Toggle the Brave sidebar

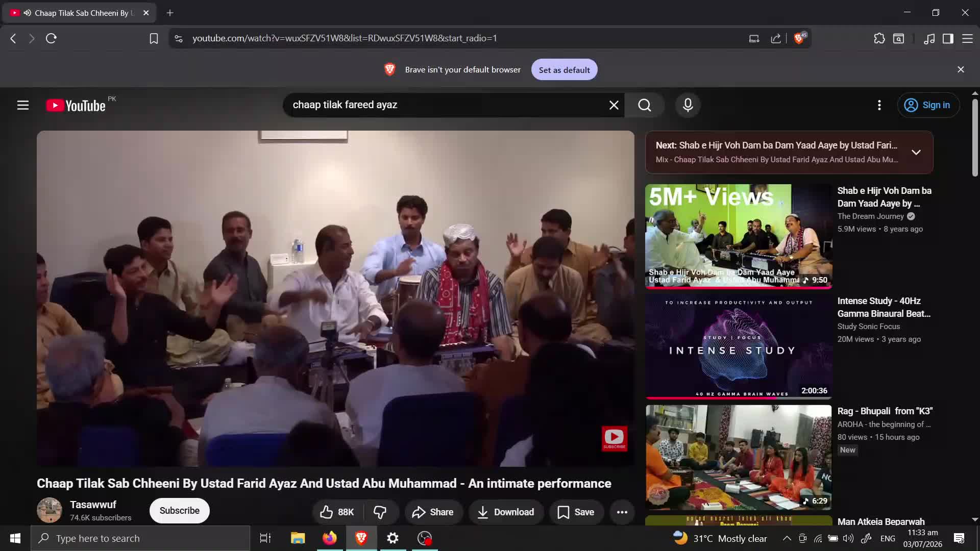(x=948, y=38)
